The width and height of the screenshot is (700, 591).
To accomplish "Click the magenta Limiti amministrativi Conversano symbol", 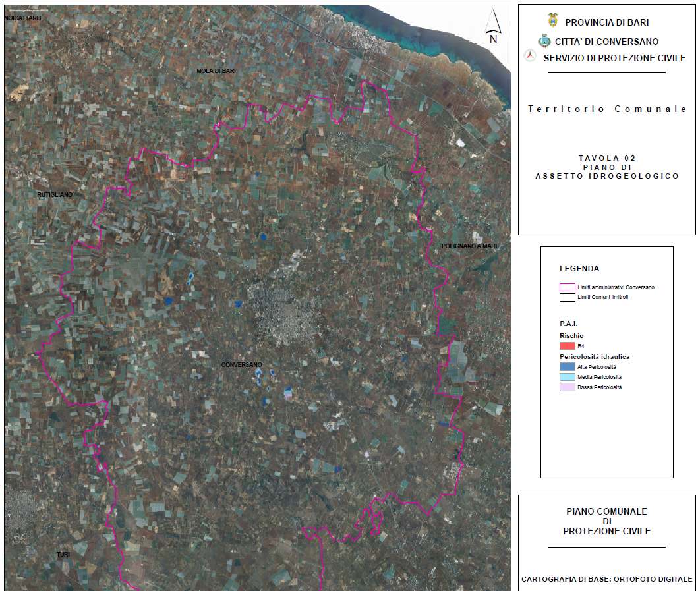I will tap(567, 287).
